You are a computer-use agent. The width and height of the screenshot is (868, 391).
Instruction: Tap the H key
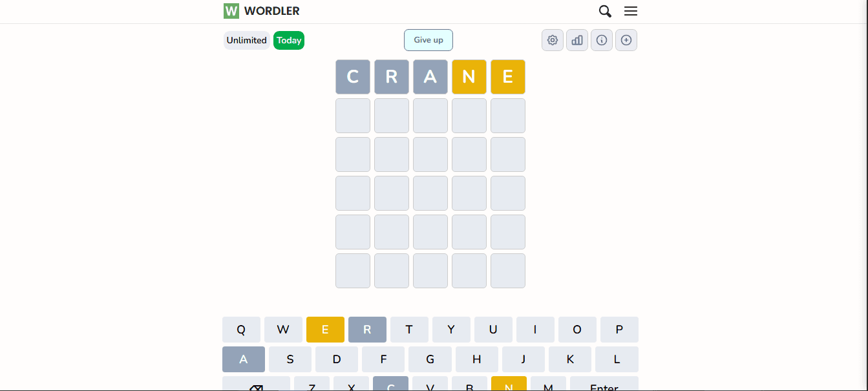click(477, 359)
